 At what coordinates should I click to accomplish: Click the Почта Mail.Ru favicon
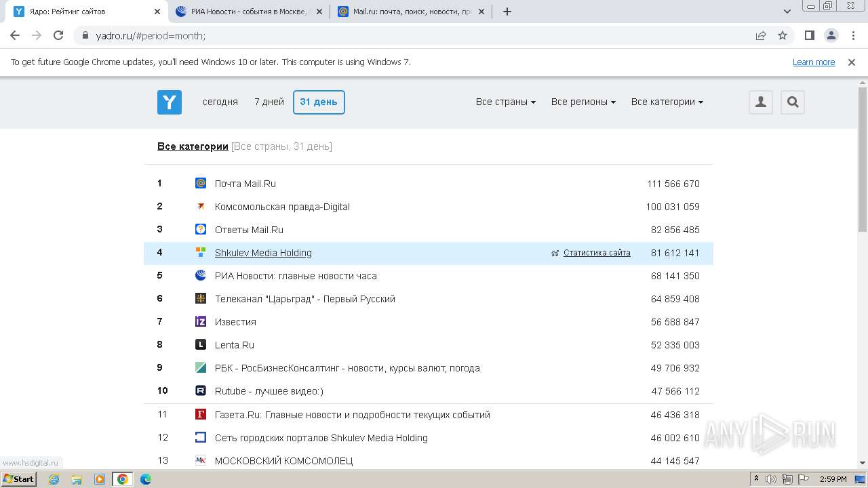point(201,183)
